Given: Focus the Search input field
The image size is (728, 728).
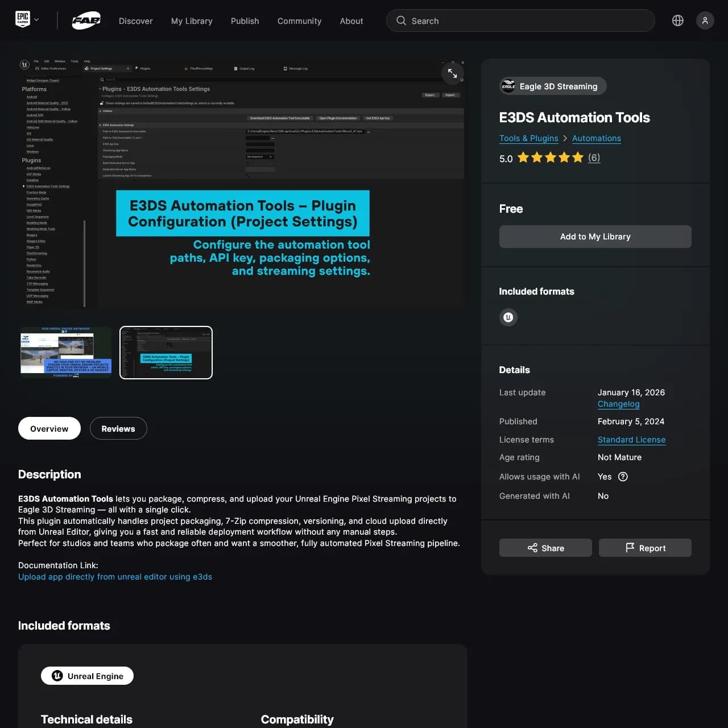Looking at the screenshot, I should (x=520, y=20).
